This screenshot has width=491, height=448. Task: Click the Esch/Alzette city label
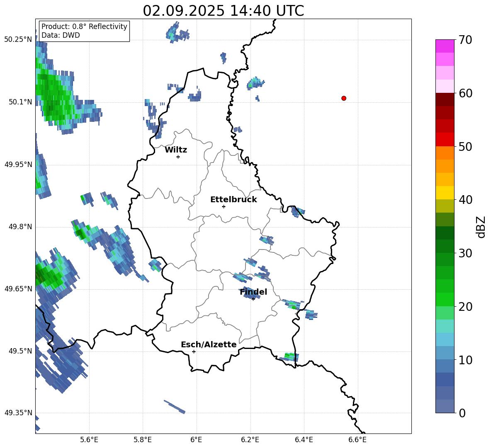(x=209, y=345)
